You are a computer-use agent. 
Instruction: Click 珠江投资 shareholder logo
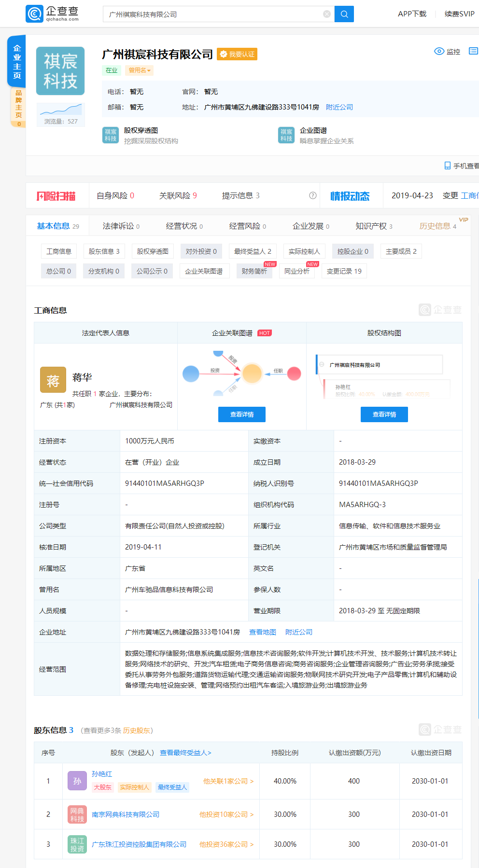click(77, 844)
